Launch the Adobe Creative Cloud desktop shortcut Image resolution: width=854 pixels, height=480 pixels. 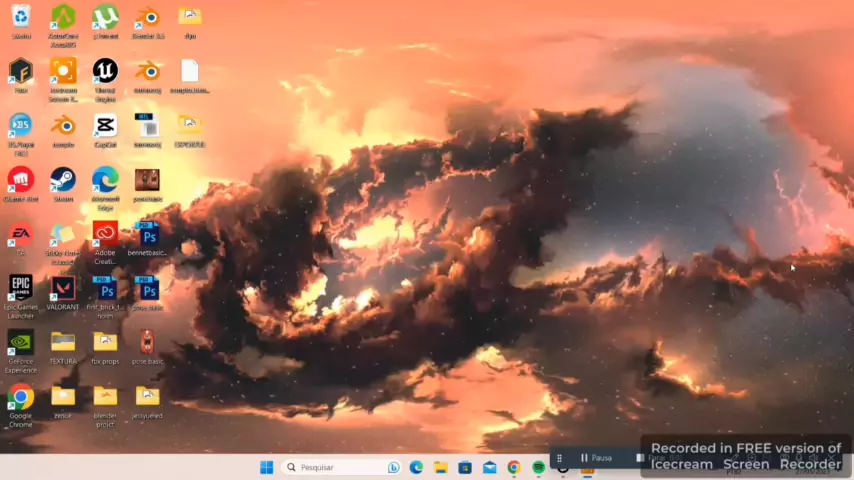105,243
